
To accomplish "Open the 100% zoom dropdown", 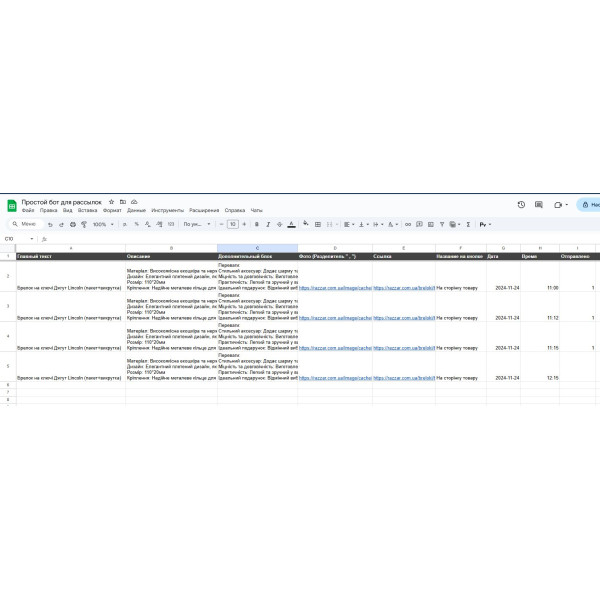I will [x=103, y=224].
